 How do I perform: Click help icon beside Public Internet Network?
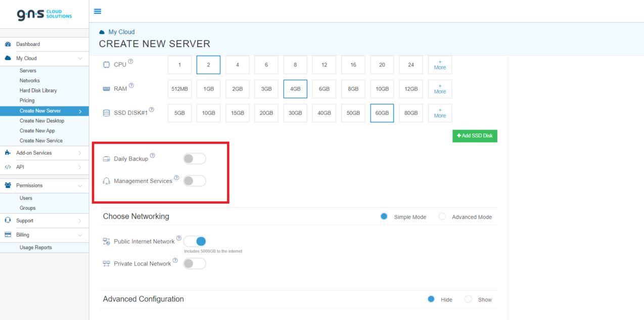(179, 238)
